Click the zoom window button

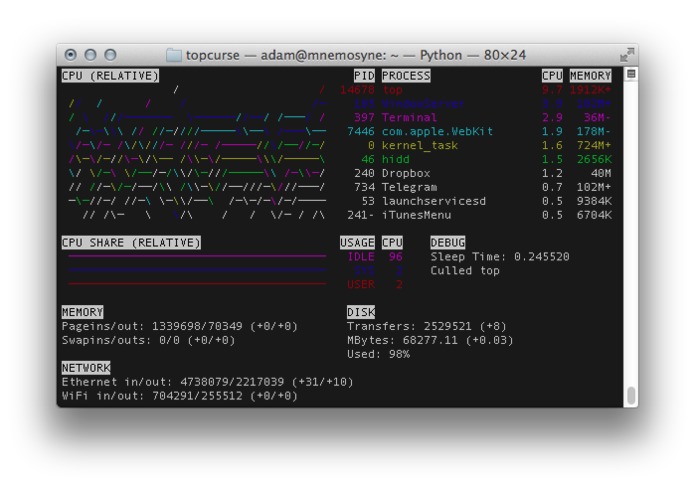(x=110, y=55)
